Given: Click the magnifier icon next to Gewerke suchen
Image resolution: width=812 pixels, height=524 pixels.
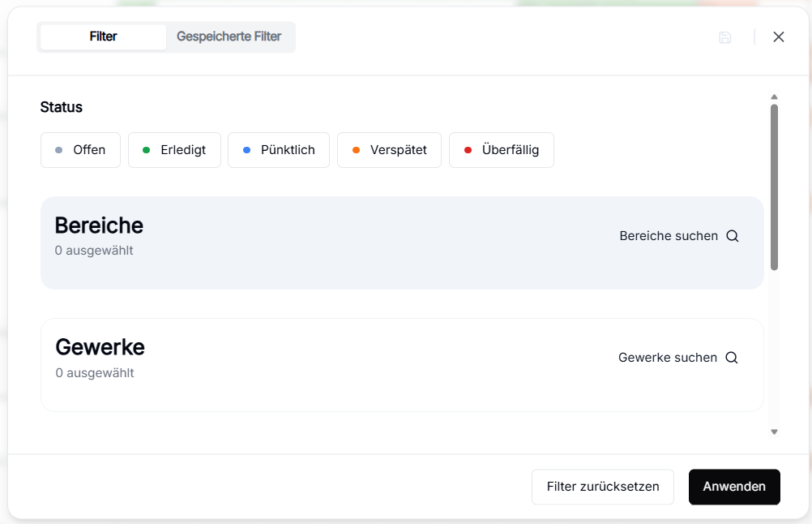Looking at the screenshot, I should [x=731, y=358].
